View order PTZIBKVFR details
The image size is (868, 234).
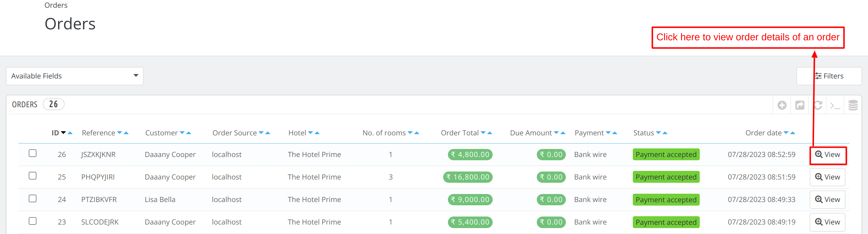[x=828, y=200]
